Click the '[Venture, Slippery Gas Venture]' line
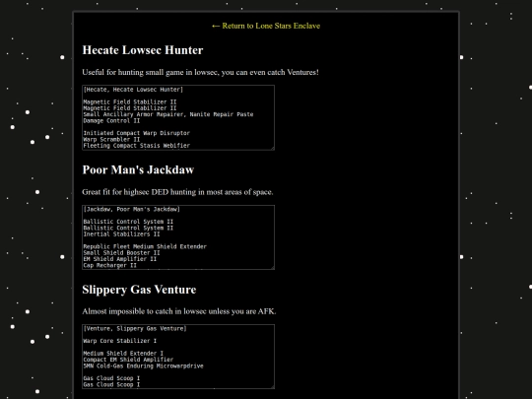The width and height of the screenshot is (532, 399). [x=135, y=328]
